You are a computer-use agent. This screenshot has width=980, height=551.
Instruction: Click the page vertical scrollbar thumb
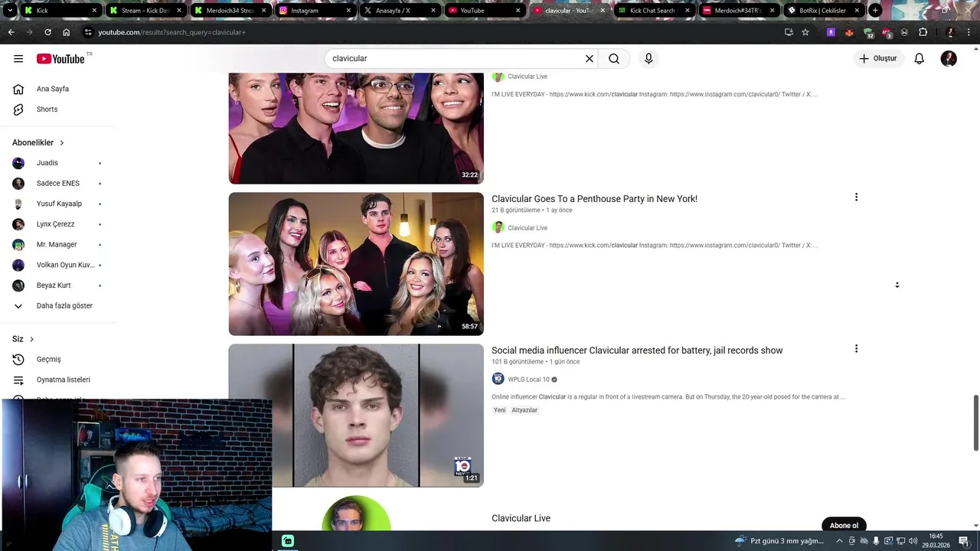975,423
